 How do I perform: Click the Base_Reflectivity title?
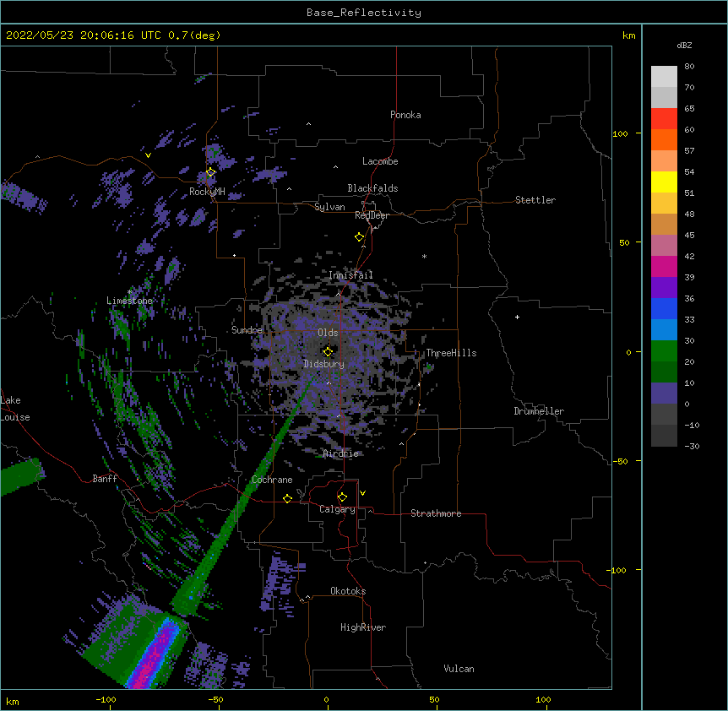tap(364, 13)
